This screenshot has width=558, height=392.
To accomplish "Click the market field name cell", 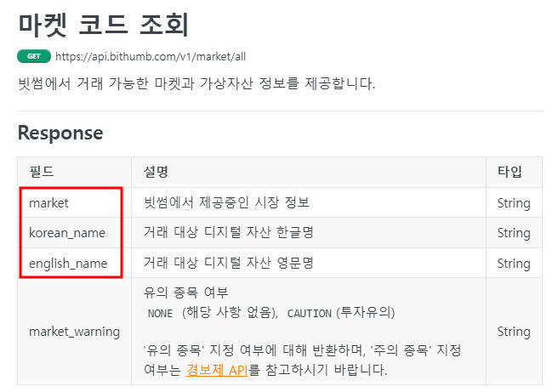I will (48, 202).
